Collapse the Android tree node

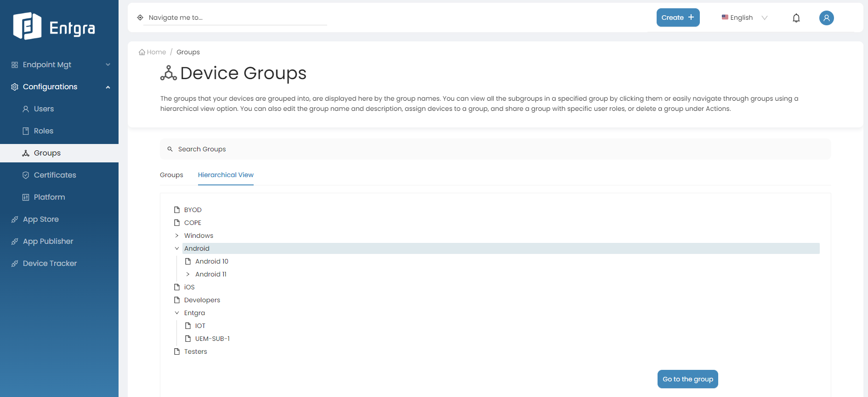pos(177,248)
